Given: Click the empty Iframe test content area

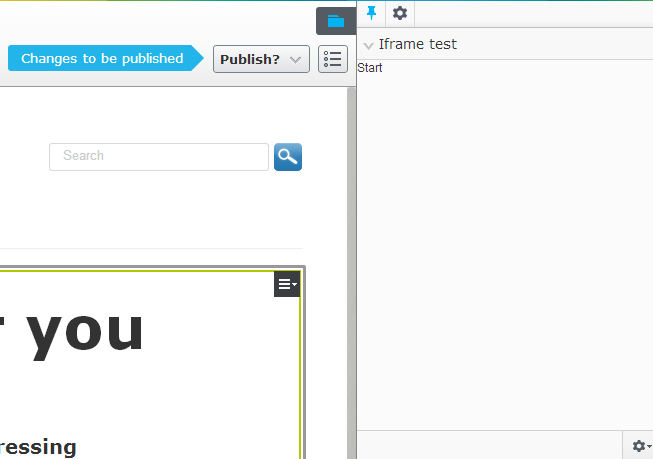Looking at the screenshot, I should [504, 250].
